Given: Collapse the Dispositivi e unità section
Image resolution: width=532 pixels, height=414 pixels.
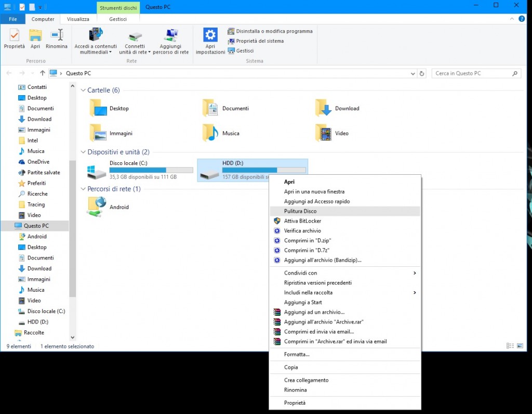Looking at the screenshot, I should click(83, 152).
